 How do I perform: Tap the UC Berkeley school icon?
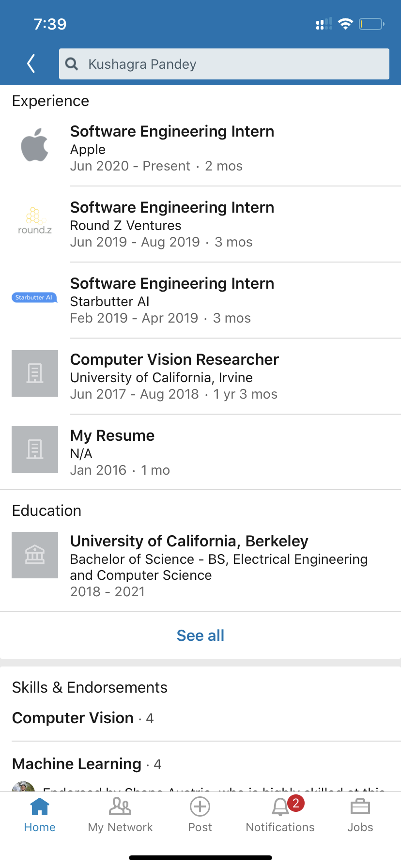[x=35, y=555]
